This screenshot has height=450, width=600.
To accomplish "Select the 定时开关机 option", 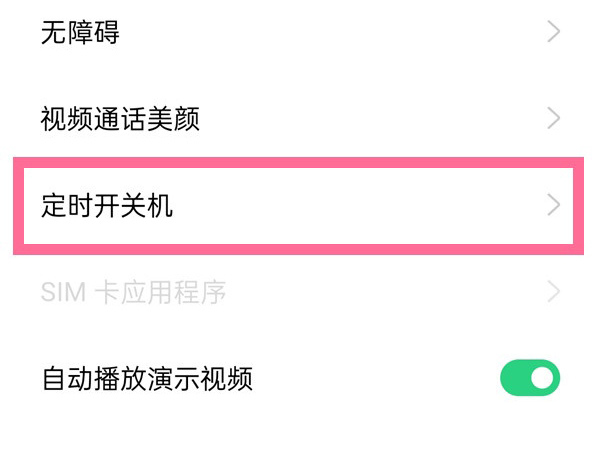I will pyautogui.click(x=107, y=206).
